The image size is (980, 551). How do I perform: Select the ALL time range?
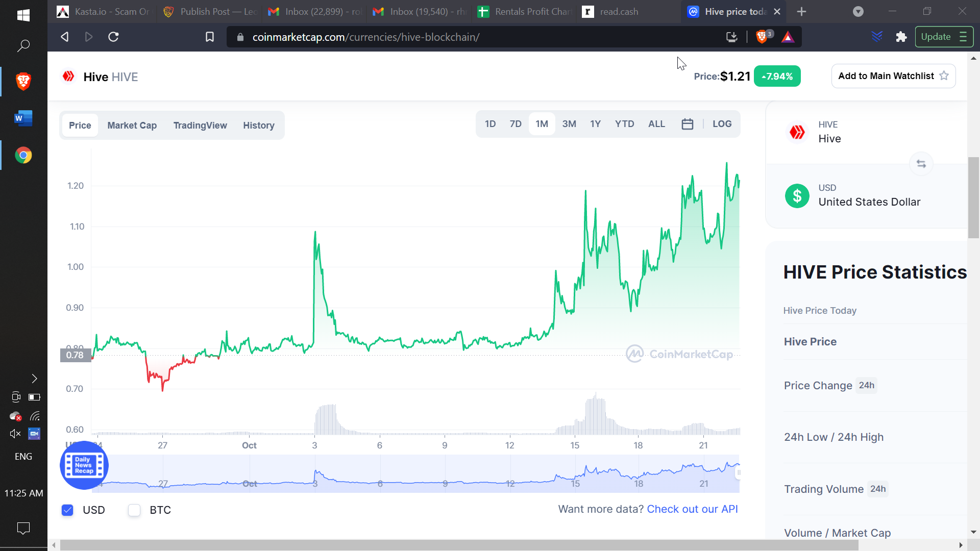pos(656,124)
